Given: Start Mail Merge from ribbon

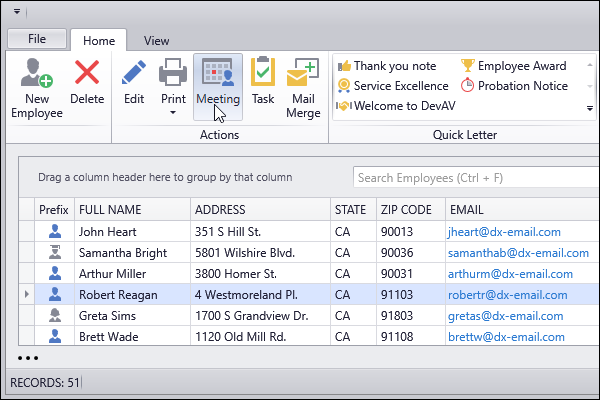Looking at the screenshot, I should click(302, 76).
